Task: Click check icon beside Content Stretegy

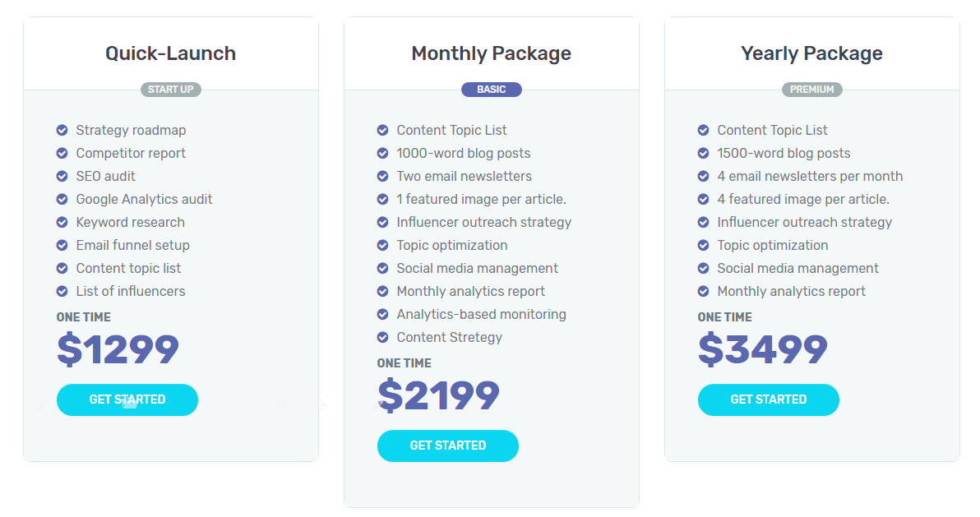Action: [382, 337]
